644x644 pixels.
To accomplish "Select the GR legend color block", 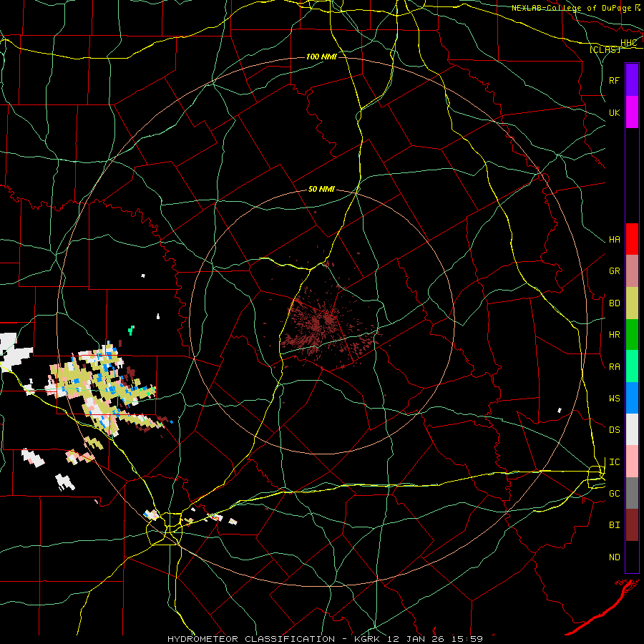I will (x=632, y=271).
